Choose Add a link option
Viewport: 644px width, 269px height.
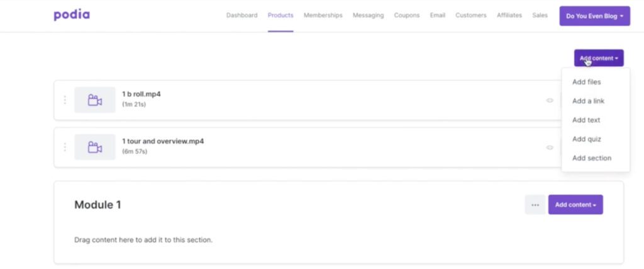point(588,101)
